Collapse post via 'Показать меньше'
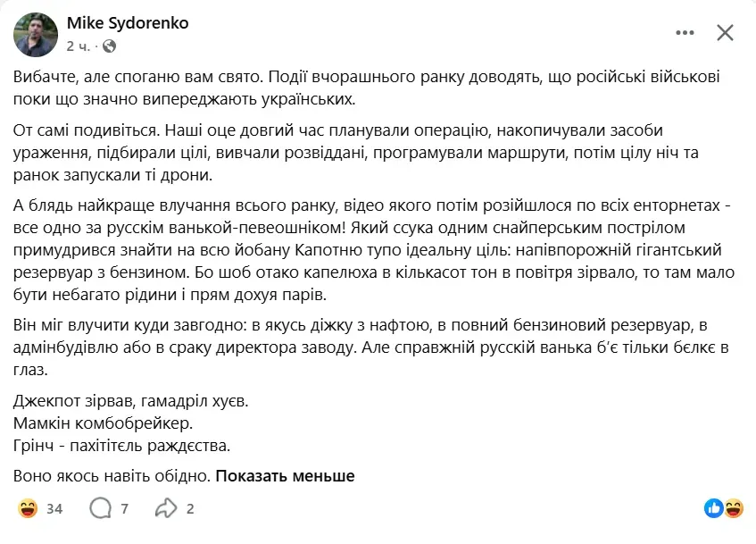The height and width of the screenshot is (544, 756). [285, 476]
